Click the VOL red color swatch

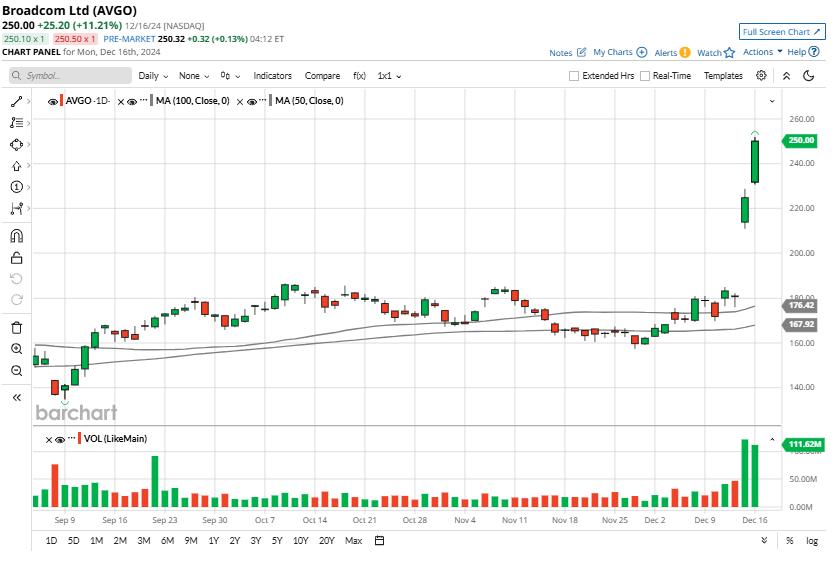click(80, 439)
